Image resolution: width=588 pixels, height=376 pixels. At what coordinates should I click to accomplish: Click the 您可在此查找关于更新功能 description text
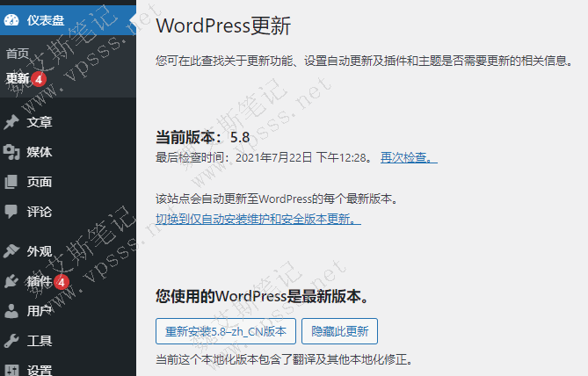[x=364, y=61]
